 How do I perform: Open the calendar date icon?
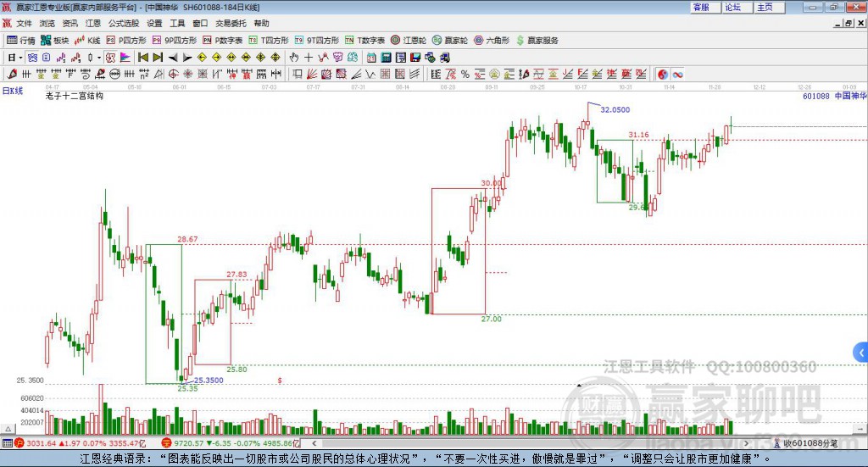coord(371,58)
